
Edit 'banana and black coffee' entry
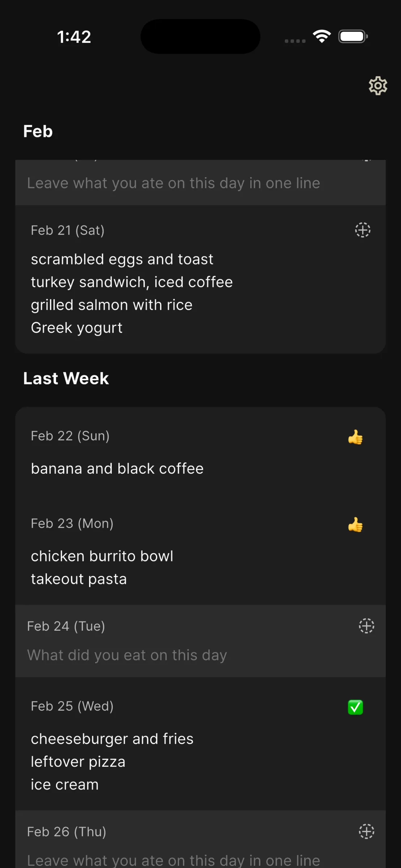pos(117,469)
